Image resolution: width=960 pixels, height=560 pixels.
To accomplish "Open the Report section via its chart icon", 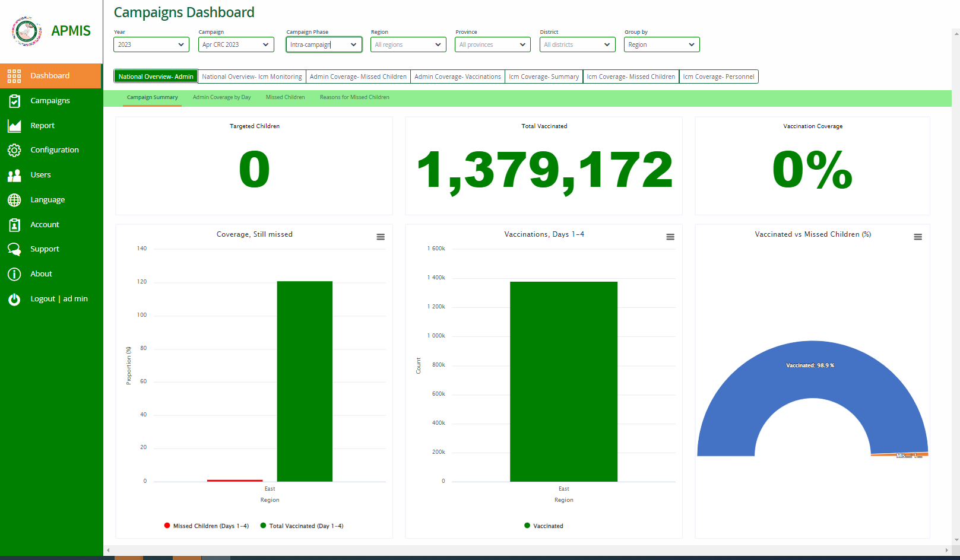I will pos(14,125).
